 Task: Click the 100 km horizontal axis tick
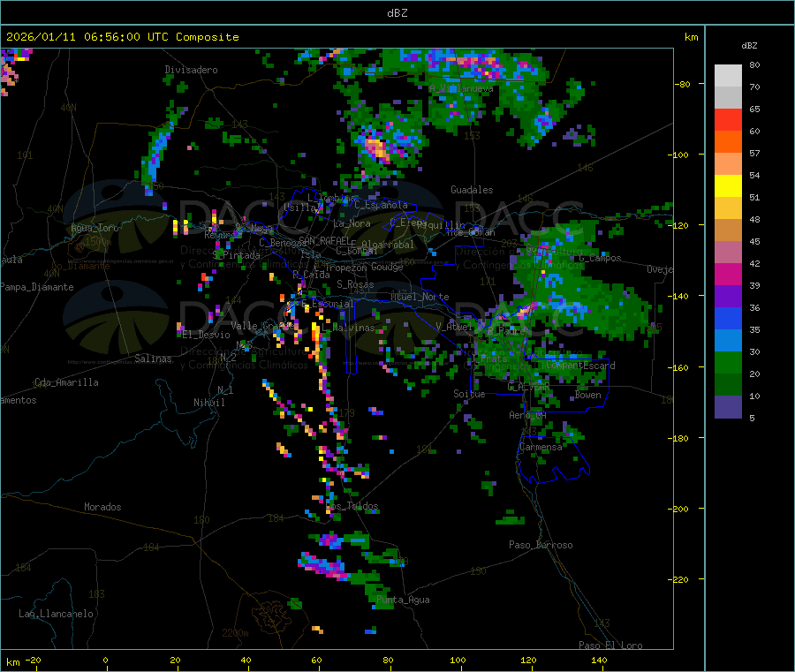[458, 660]
